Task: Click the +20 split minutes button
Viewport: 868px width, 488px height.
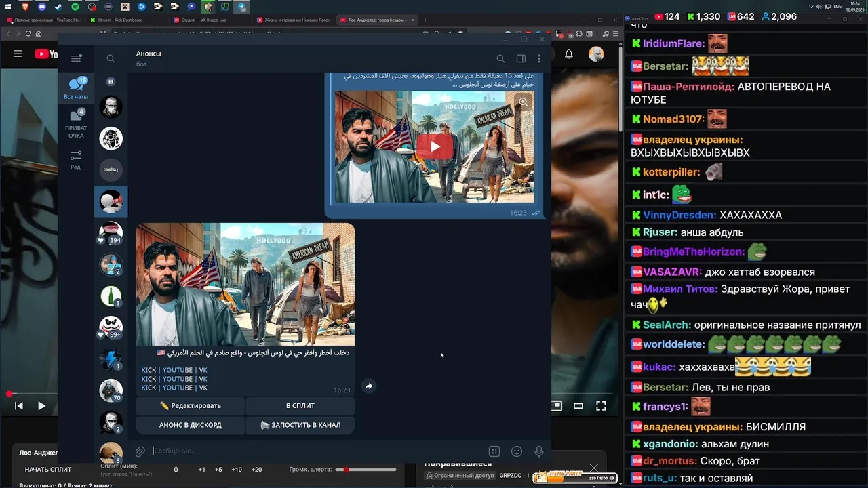Action: point(256,470)
